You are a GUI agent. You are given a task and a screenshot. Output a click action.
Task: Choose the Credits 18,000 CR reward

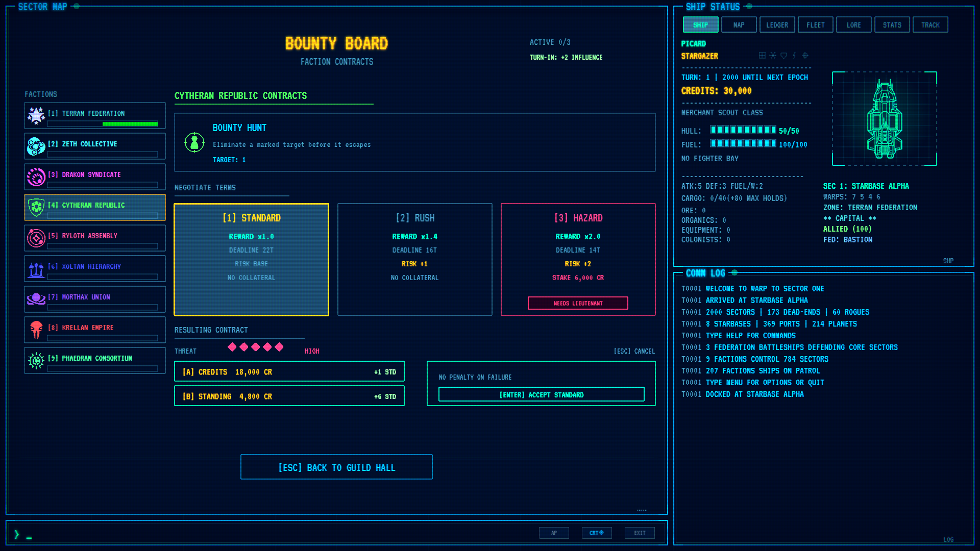click(x=289, y=372)
